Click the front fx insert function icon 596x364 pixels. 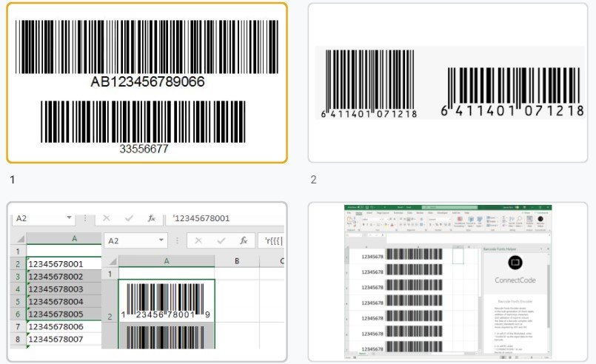click(x=244, y=241)
